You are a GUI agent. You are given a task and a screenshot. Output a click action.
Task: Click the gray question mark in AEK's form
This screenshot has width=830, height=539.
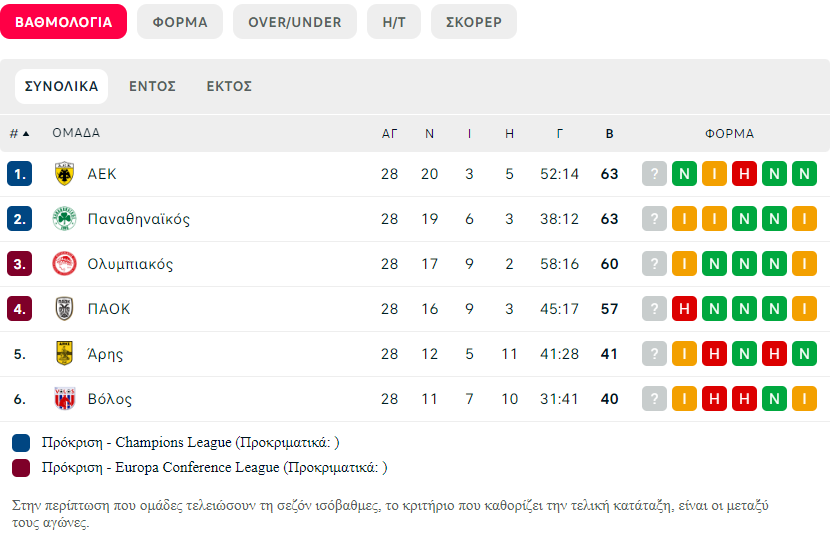(x=654, y=174)
